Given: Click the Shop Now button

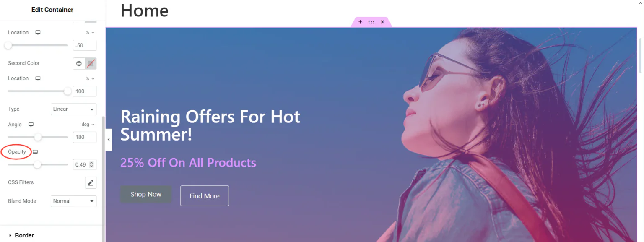Looking at the screenshot, I should [x=146, y=195].
